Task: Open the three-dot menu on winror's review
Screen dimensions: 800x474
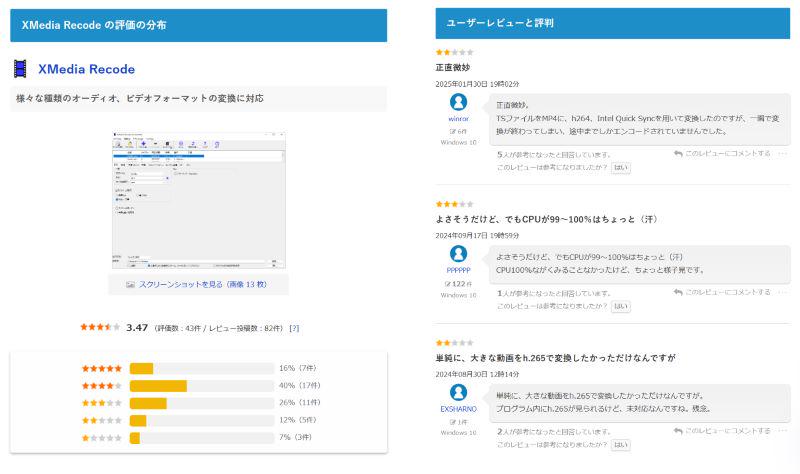Action: tap(782, 154)
